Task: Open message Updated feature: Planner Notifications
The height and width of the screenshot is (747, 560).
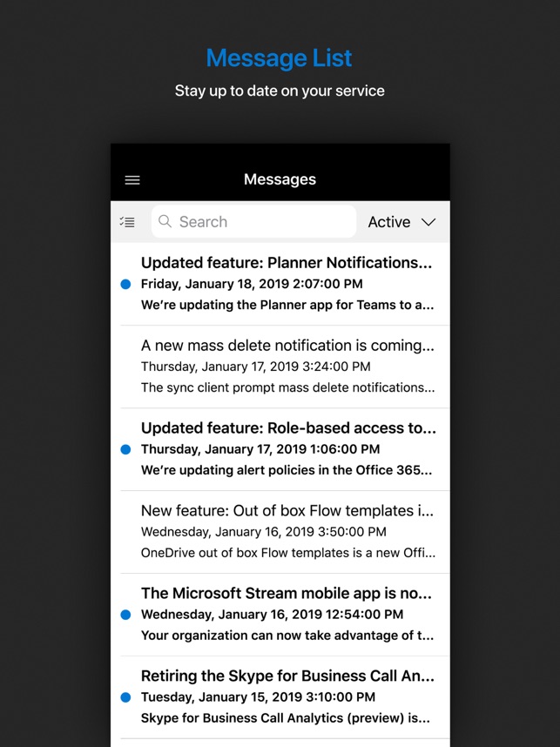Action: coord(280,284)
